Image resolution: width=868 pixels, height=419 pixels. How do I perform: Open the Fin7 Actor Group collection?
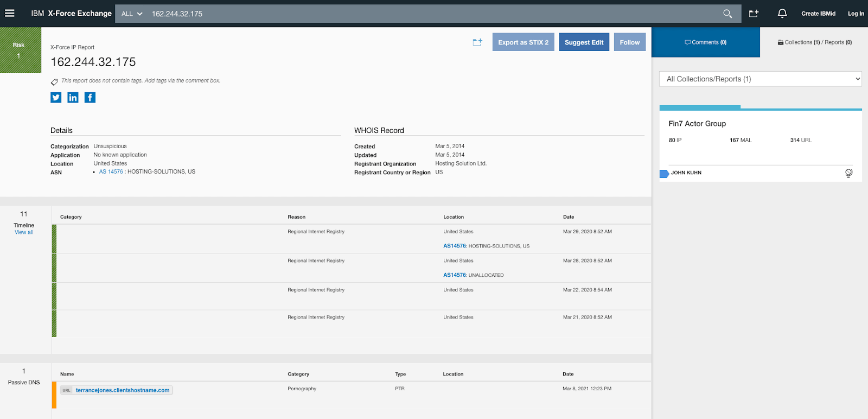(697, 124)
